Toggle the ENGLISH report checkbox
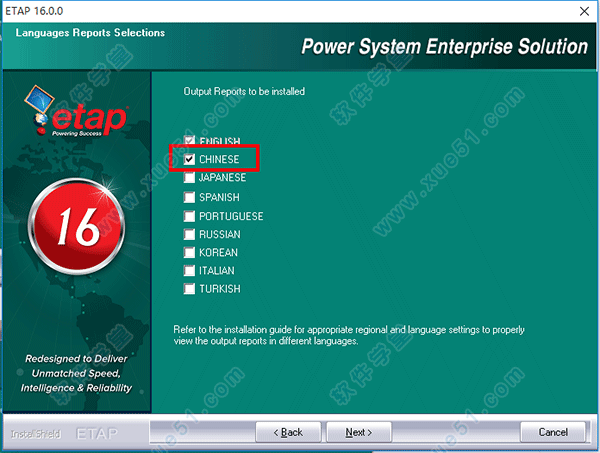Screen dimensions: 600x453 [x=189, y=141]
